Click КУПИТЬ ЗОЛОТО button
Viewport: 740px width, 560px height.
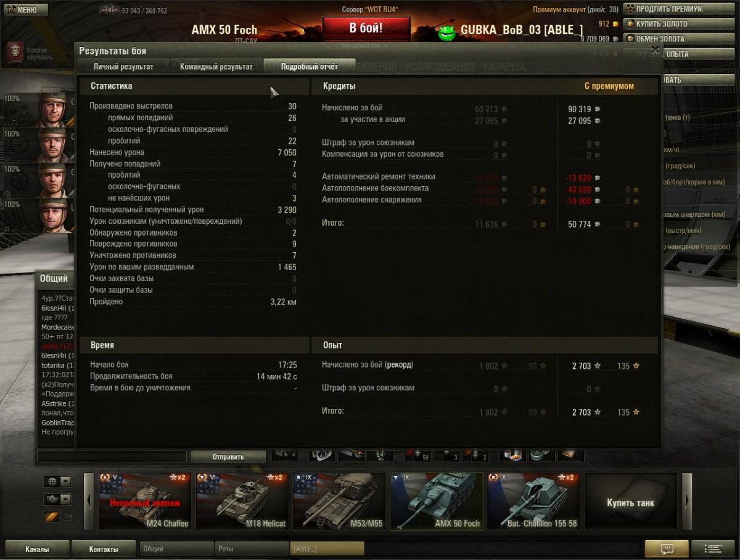pyautogui.click(x=680, y=23)
